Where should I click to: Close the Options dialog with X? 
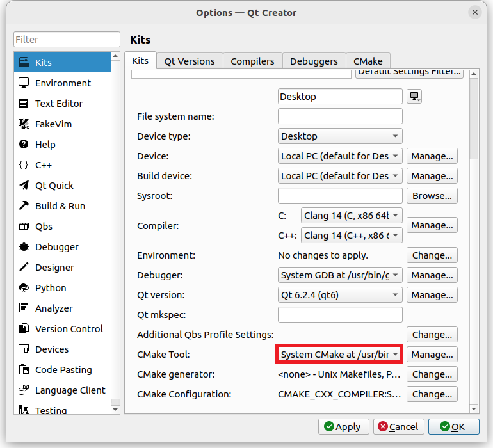point(475,12)
